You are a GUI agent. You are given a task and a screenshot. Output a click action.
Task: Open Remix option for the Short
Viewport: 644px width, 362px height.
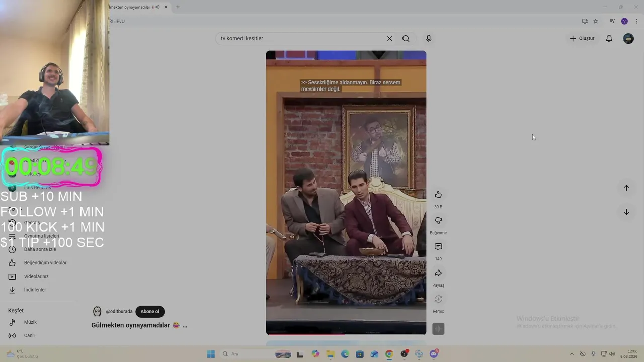pos(438,299)
